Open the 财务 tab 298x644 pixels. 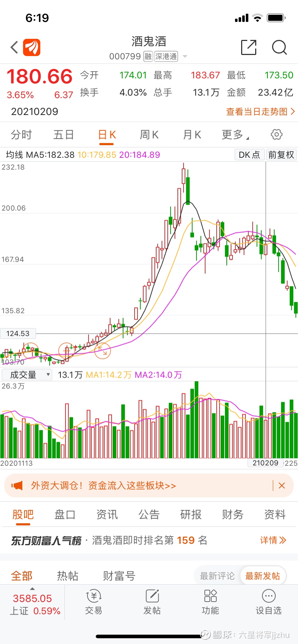coord(233,515)
